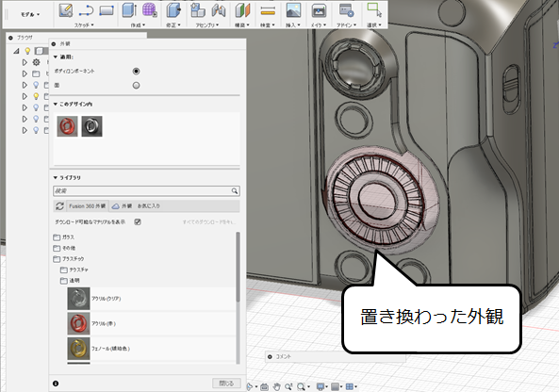The width and height of the screenshot is (559, 392).
Task: Open the 透明 (Transparent) subfolder
Action: pyautogui.click(x=71, y=281)
